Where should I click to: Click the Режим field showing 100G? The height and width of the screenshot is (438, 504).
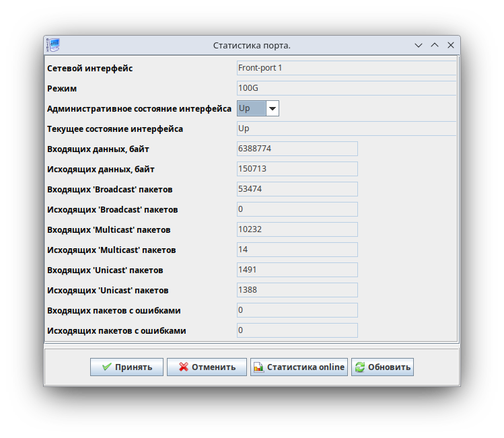347,88
